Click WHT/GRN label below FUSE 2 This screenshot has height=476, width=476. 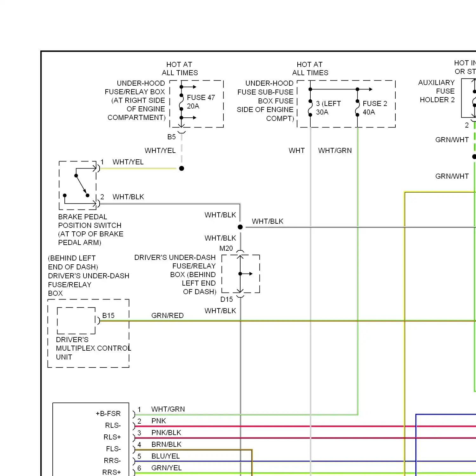(335, 150)
